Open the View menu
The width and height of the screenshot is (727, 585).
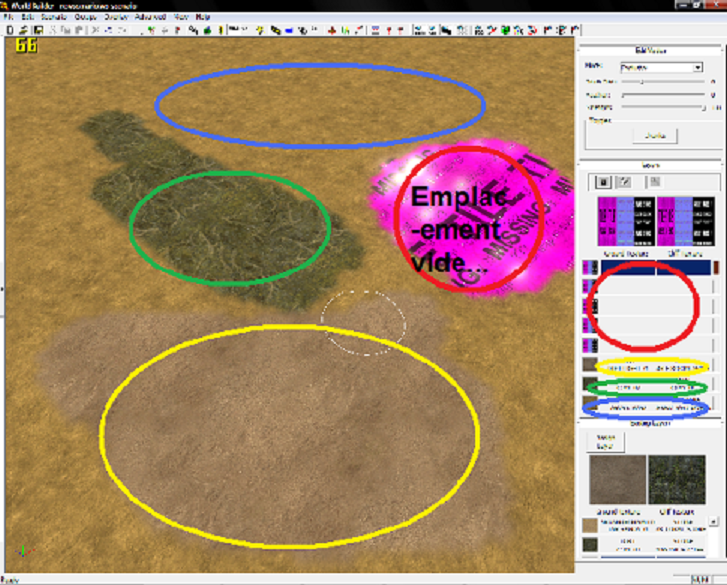(181, 17)
